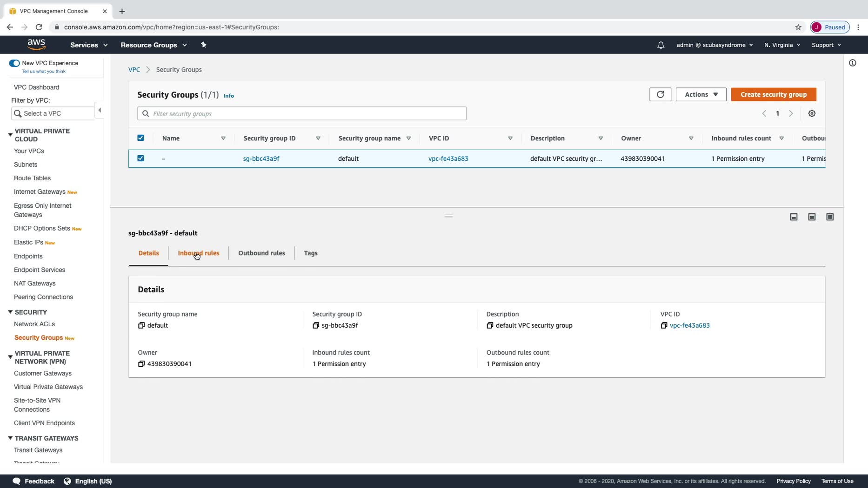868x488 pixels.
Task: Copy the security group name default
Action: [141, 325]
